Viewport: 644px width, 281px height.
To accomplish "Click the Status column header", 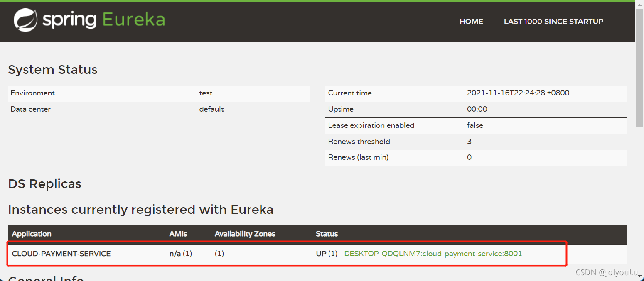I will 327,234.
